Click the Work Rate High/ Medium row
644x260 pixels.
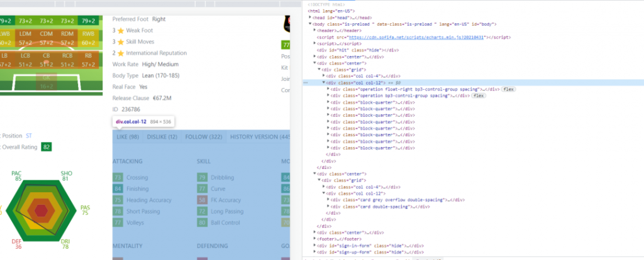pyautogui.click(x=145, y=65)
